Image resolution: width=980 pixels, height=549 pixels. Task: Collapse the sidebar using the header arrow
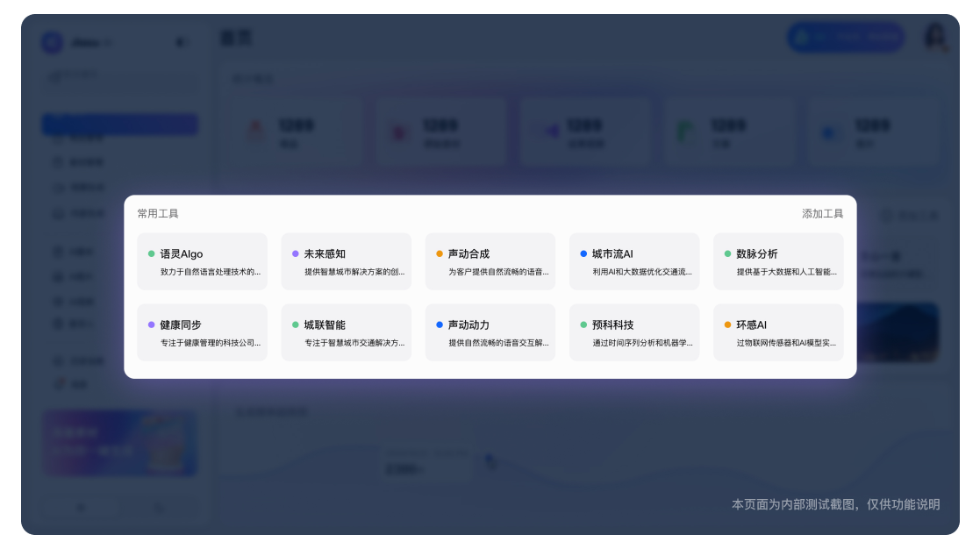180,42
